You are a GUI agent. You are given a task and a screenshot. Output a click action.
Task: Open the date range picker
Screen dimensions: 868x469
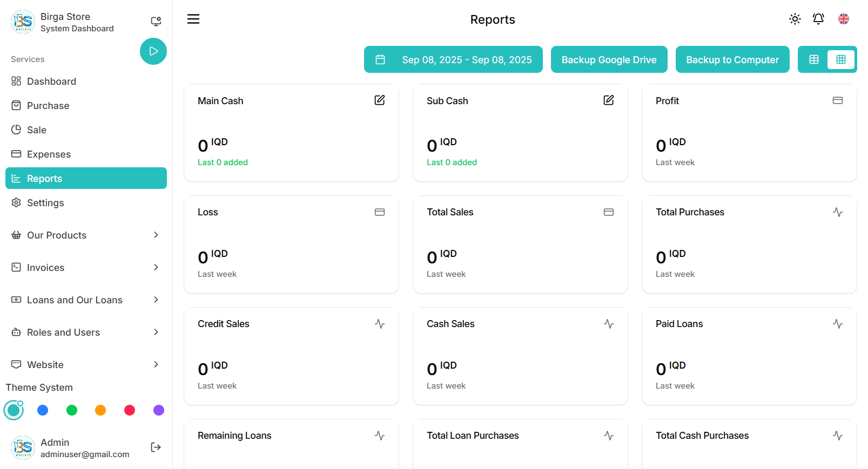point(453,59)
